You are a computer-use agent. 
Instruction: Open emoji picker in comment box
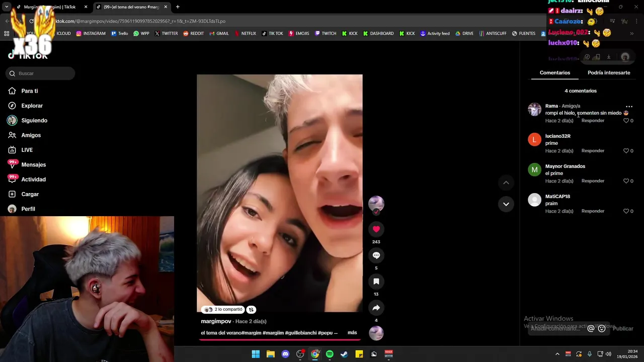tap(602, 328)
